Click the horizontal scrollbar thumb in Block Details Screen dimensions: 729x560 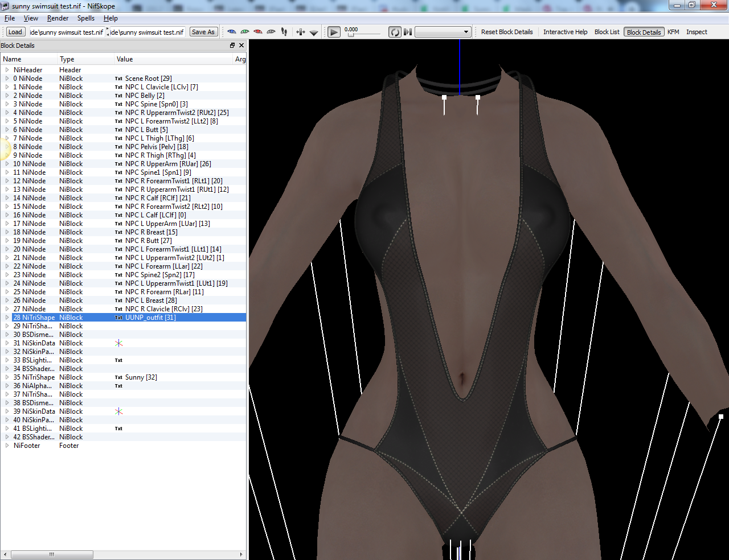pos(52,554)
